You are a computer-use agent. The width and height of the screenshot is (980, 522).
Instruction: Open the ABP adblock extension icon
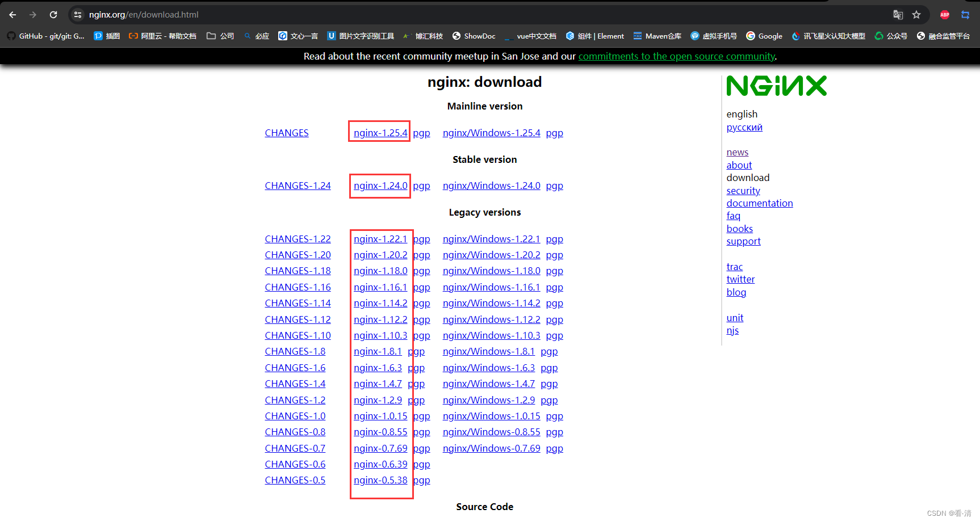(945, 15)
